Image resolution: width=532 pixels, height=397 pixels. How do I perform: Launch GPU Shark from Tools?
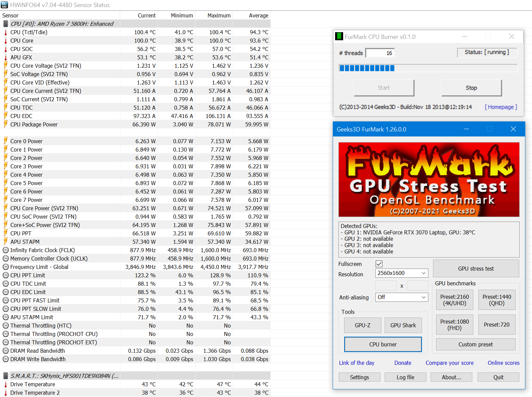(403, 325)
